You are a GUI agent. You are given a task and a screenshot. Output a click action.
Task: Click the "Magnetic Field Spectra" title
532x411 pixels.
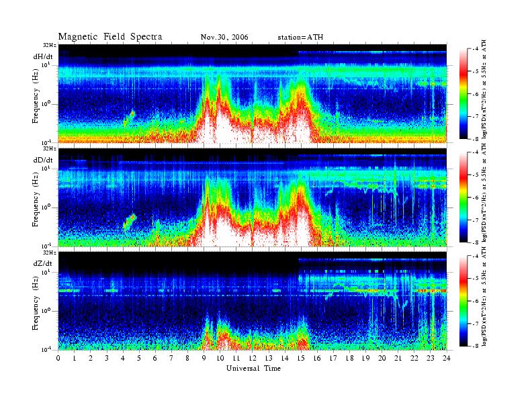pyautogui.click(x=110, y=37)
